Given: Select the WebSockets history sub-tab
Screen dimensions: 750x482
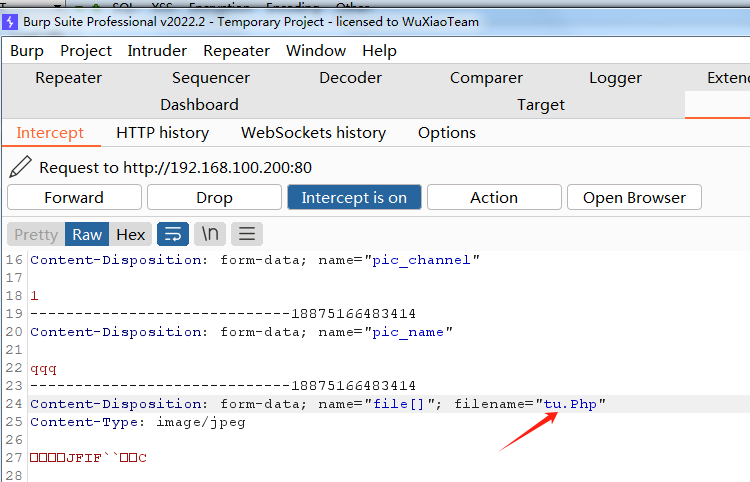Looking at the screenshot, I should (x=313, y=132).
